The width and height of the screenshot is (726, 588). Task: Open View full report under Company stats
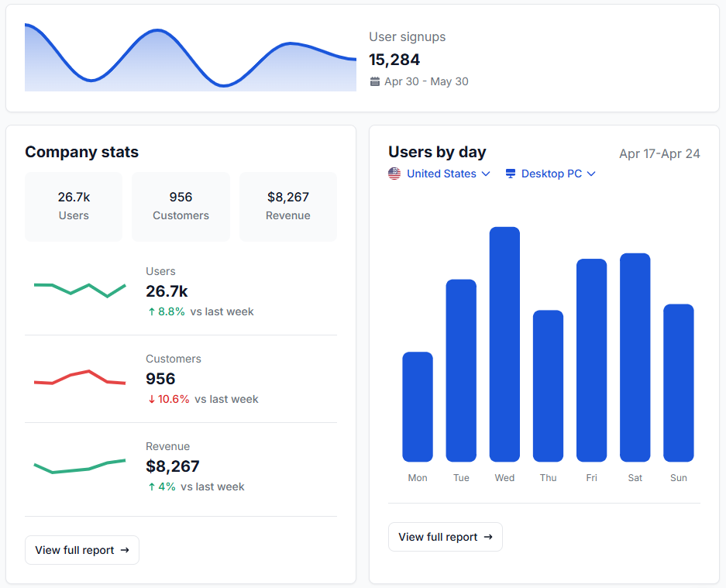[x=82, y=550]
